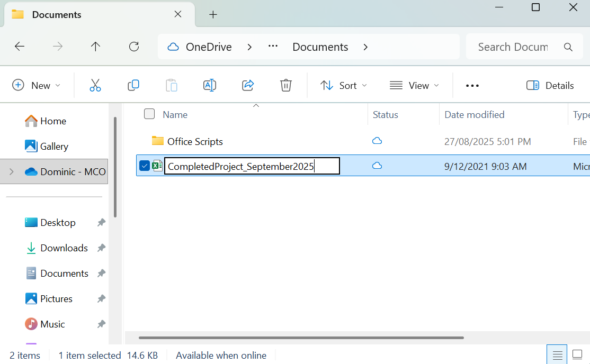Toggle the Details pane

550,85
